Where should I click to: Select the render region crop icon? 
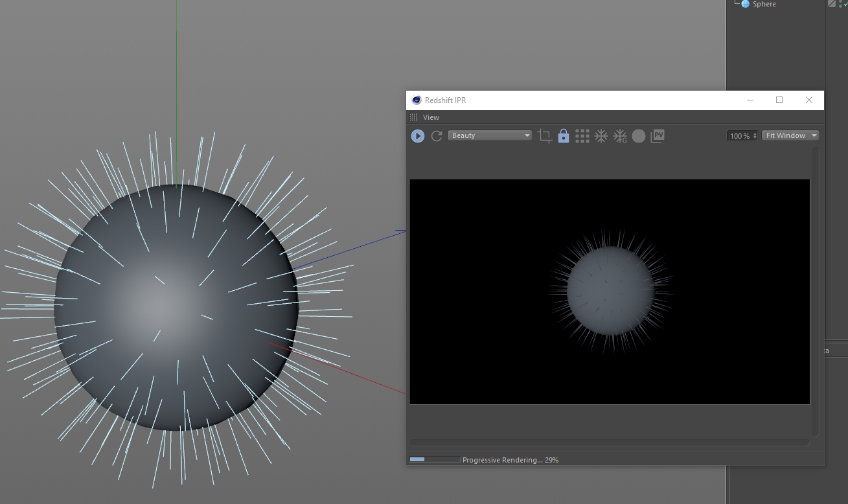[545, 136]
